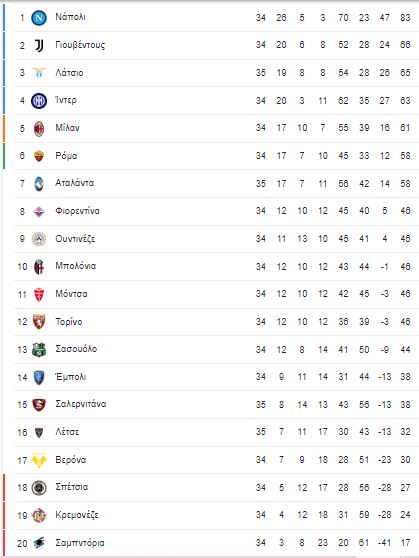Click the Roma crest icon
Viewport: 419px width, 558px height.
pos(39,156)
